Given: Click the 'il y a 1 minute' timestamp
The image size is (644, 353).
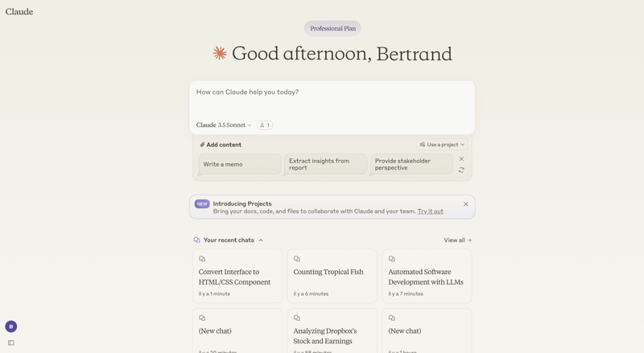Looking at the screenshot, I should [x=214, y=293].
